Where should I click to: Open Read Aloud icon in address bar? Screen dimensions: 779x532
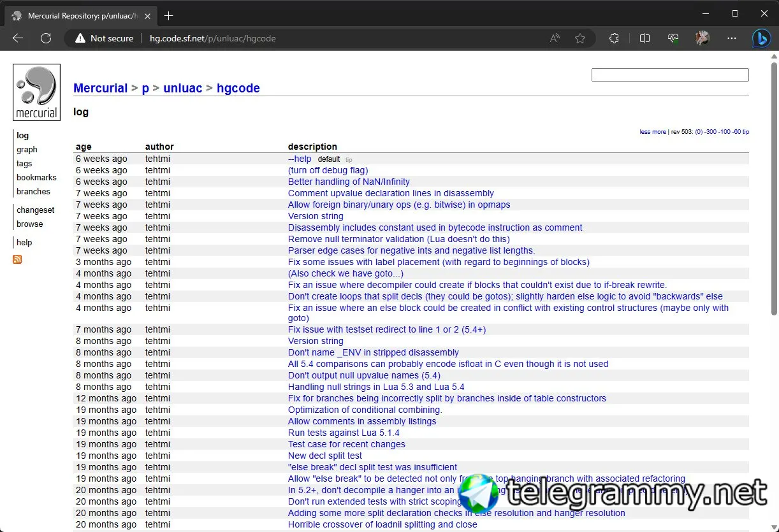[x=555, y=38]
